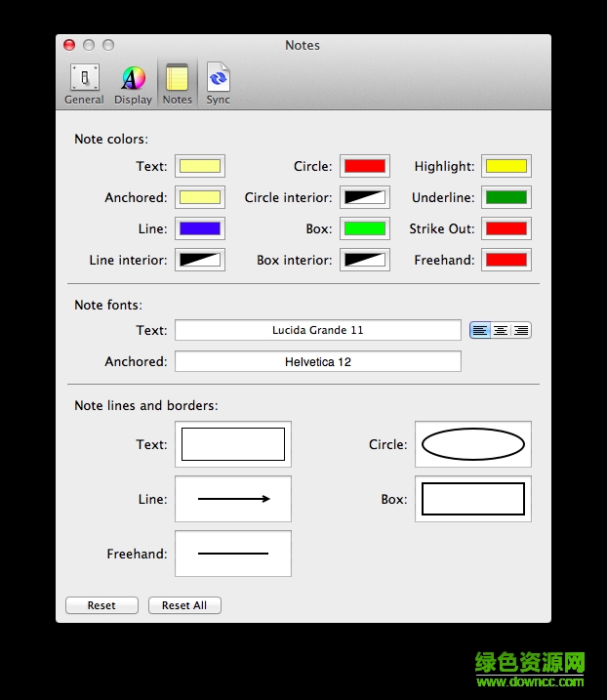Viewport: 607px width, 700px height.
Task: Select the Notes preferences tab
Action: pos(178,84)
